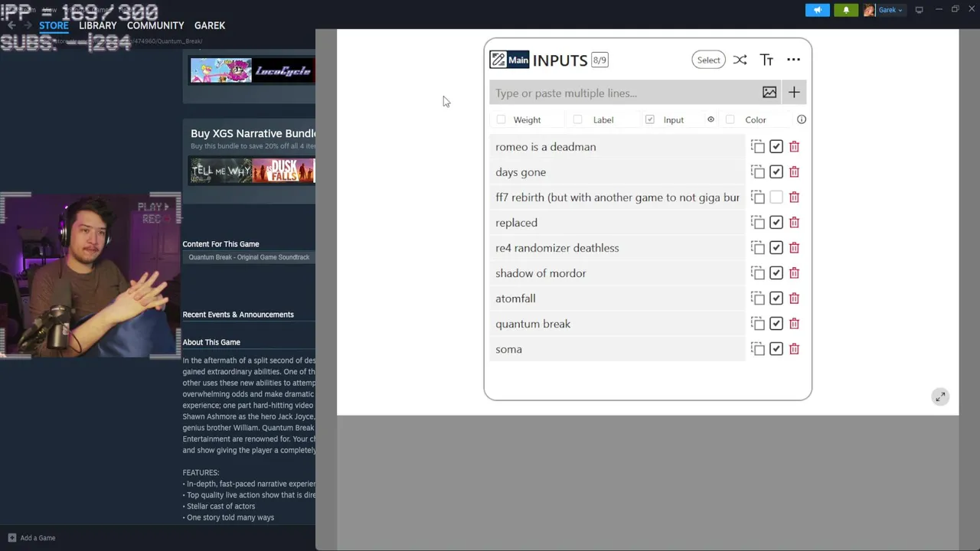Duplicate the romeo is a deadman entry
The width and height of the screenshot is (980, 551).
(758, 146)
